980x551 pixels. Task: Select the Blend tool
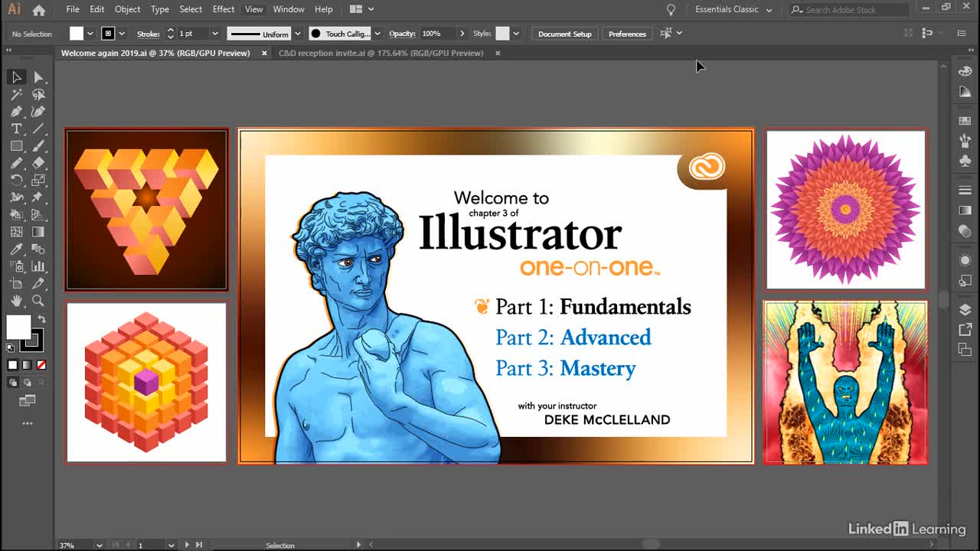pos(38,249)
